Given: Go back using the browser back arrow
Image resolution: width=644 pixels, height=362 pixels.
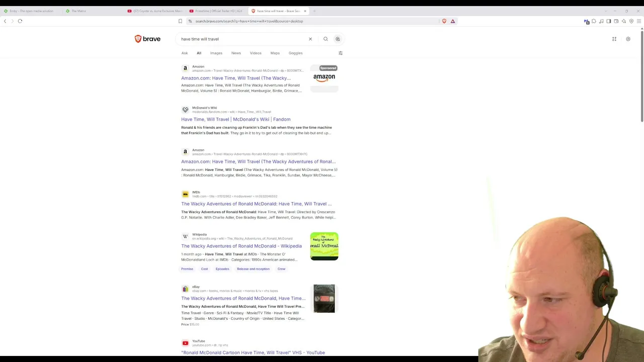Looking at the screenshot, I should tap(5, 21).
